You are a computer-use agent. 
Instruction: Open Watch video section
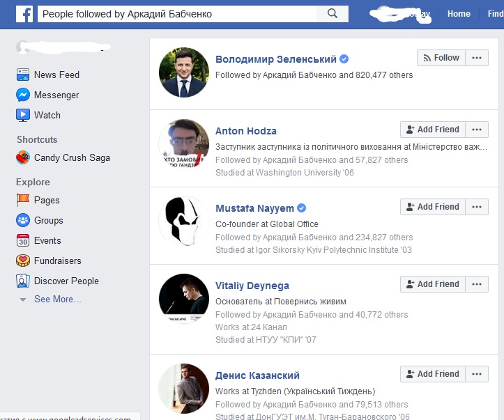pyautogui.click(x=47, y=115)
